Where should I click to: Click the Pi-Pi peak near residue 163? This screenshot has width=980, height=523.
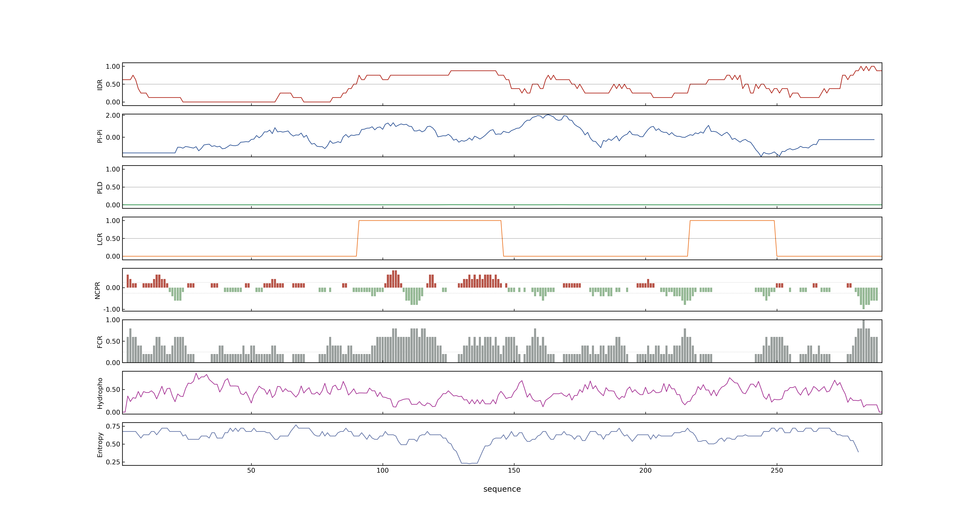[548, 115]
